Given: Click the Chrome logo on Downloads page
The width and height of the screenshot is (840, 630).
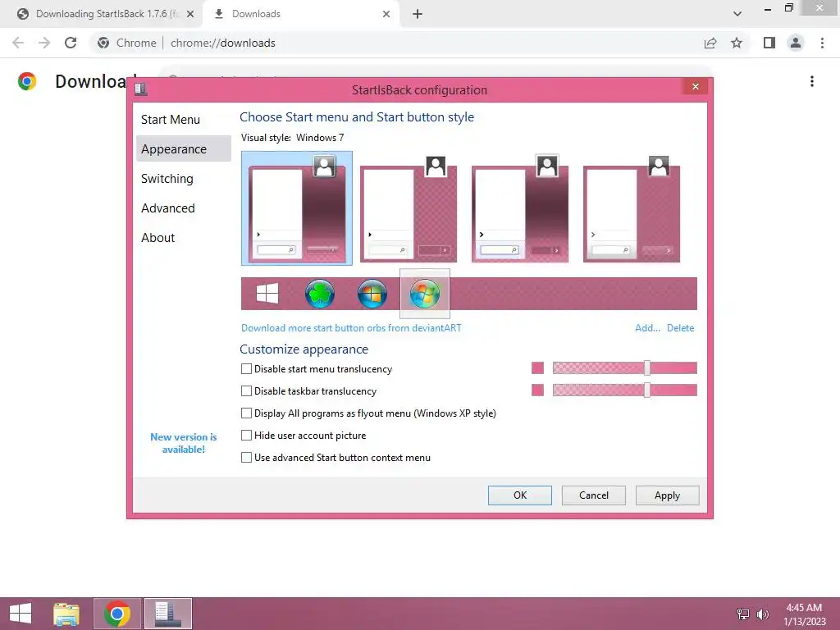Looking at the screenshot, I should [x=27, y=81].
